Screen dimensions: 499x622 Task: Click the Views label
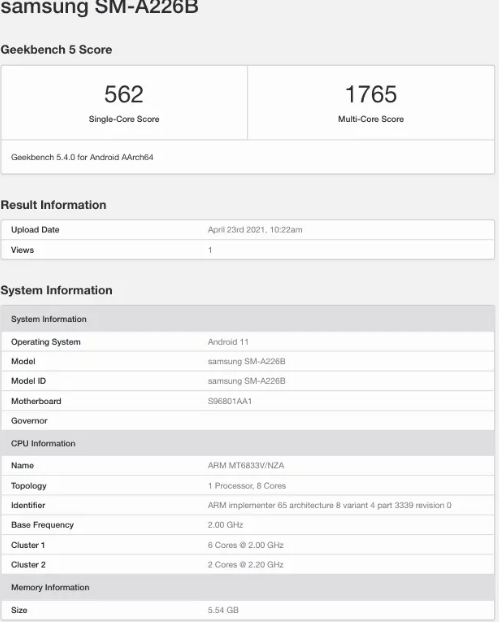click(x=22, y=250)
